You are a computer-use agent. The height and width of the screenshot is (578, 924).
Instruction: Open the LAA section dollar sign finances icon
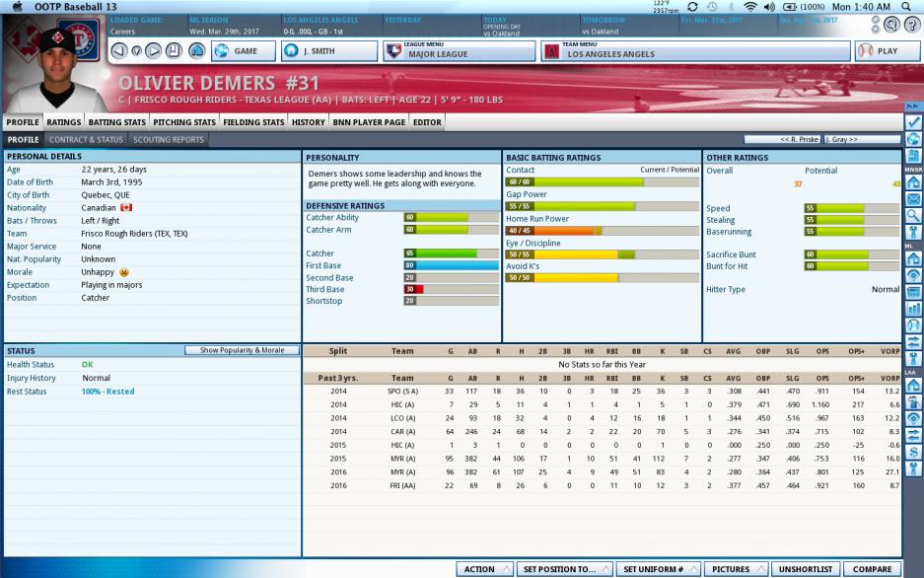[x=913, y=453]
